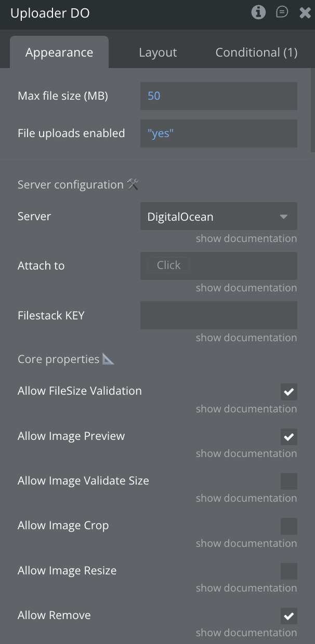The width and height of the screenshot is (315, 644).
Task: Check the Allow Image Crop box
Action: tap(289, 526)
